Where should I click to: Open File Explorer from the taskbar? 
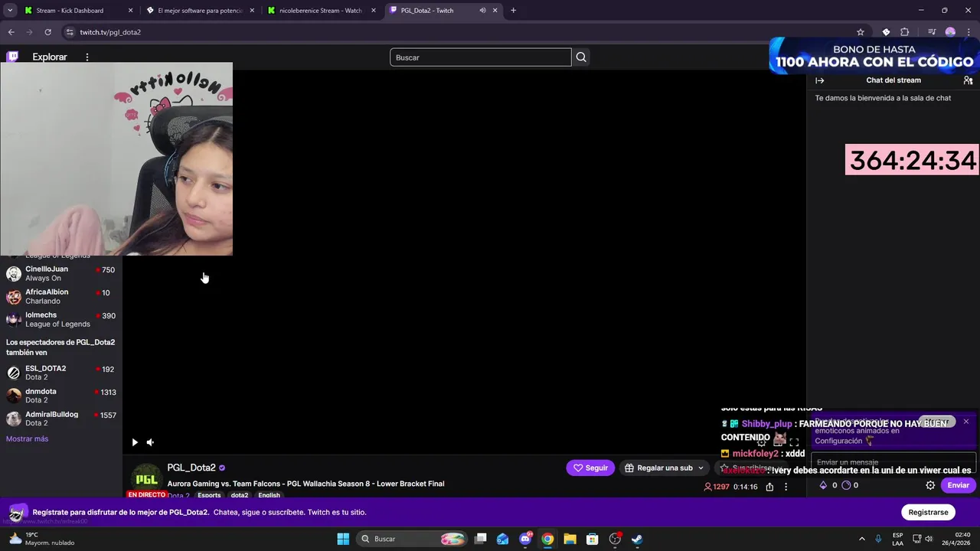[x=570, y=539]
